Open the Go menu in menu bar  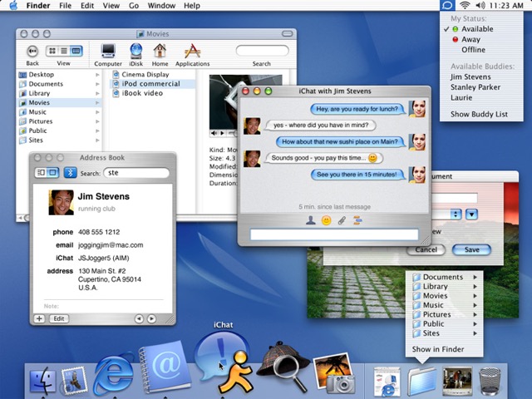(x=134, y=6)
